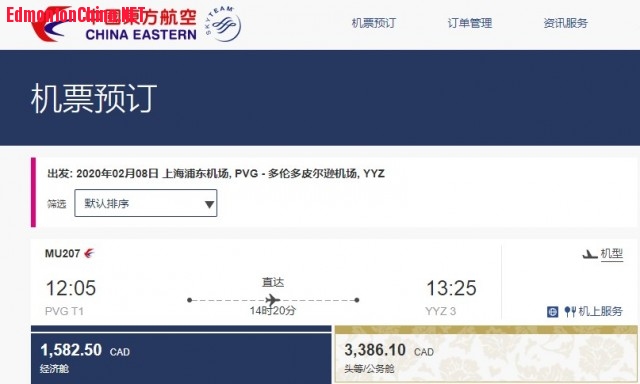Click the 机上服务 onboard services link
The image size is (640, 384).
600,311
